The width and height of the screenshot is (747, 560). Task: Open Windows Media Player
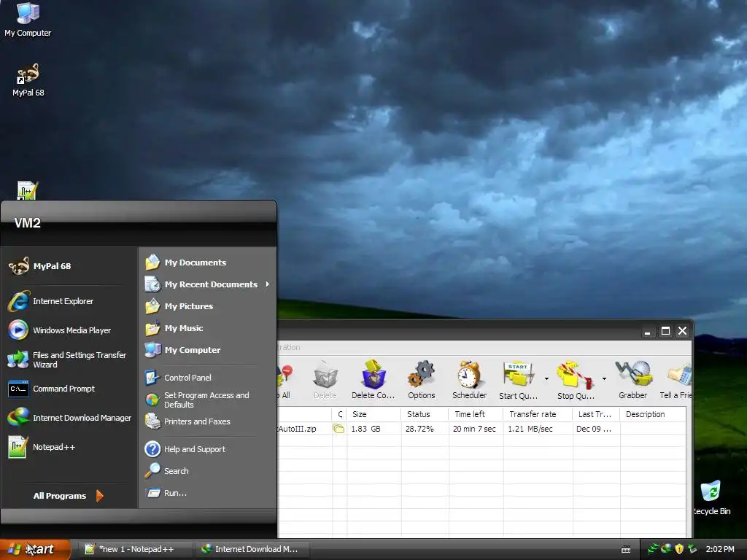69,330
